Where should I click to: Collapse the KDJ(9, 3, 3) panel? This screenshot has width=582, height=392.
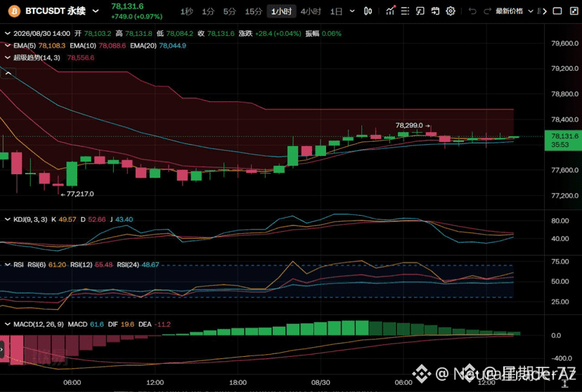tap(8, 220)
